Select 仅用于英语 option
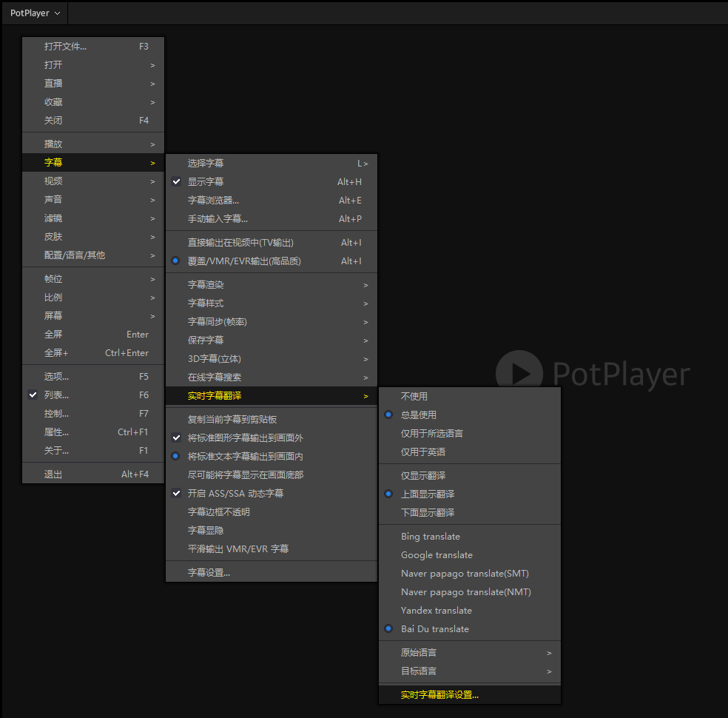The height and width of the screenshot is (718, 728). [x=470, y=452]
